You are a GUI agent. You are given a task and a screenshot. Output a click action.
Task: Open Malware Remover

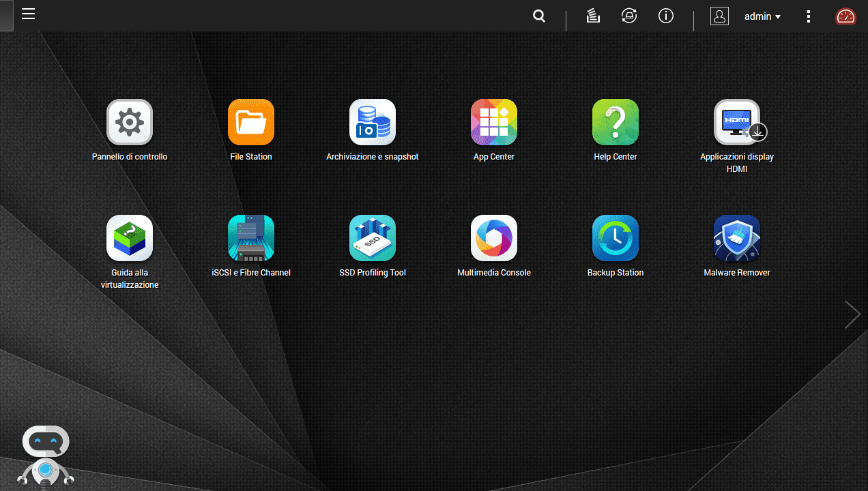point(737,239)
